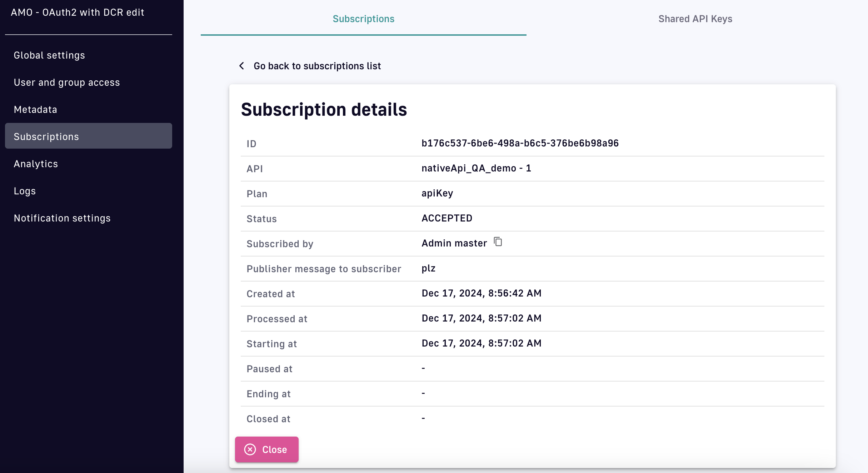Open Notification settings
The height and width of the screenshot is (473, 868).
pyautogui.click(x=62, y=218)
